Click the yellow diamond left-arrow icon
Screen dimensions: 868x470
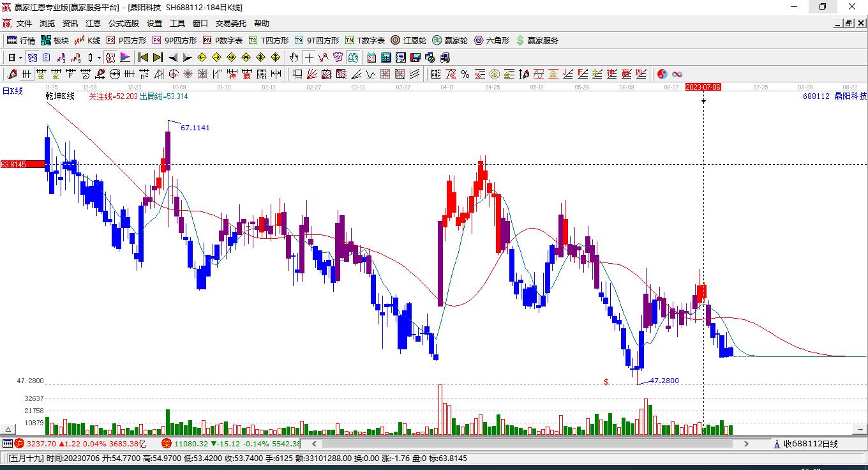[202, 57]
